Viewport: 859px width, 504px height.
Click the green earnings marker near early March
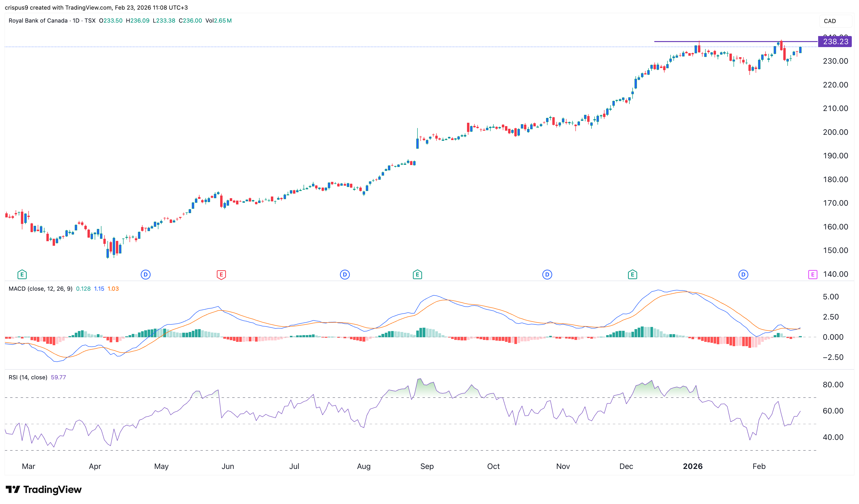pos(22,274)
